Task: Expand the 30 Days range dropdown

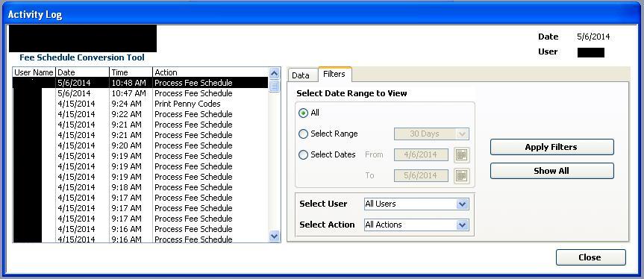Action: pyautogui.click(x=431, y=134)
